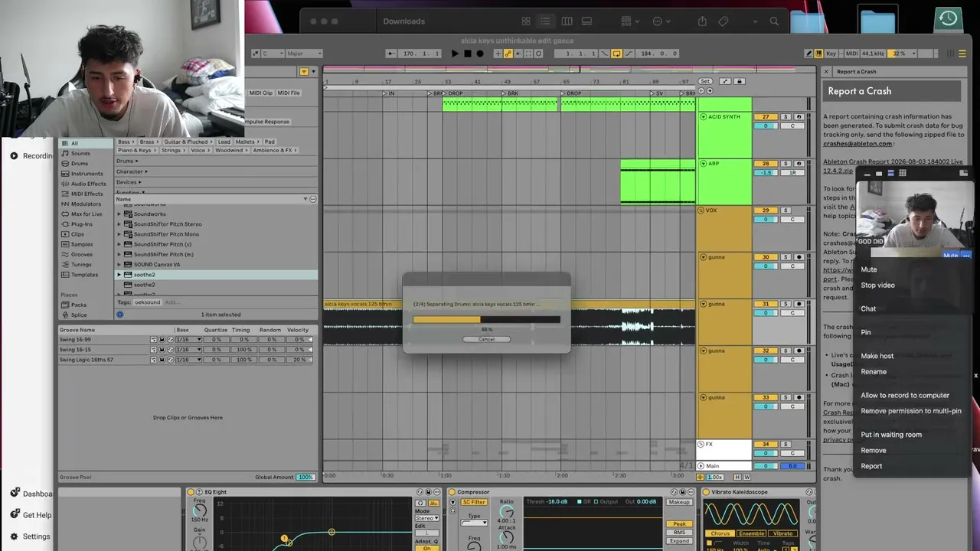Select Modulators in browser sidebar
The width and height of the screenshot is (980, 551).
pyautogui.click(x=86, y=204)
